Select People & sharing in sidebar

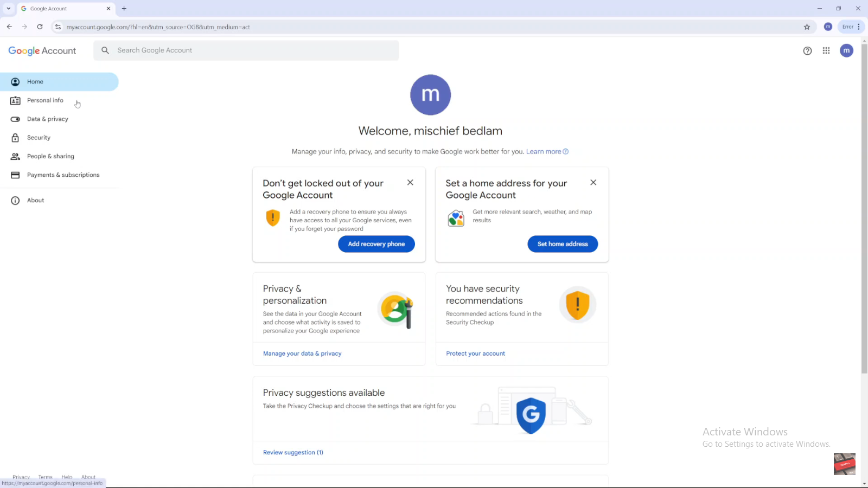(59, 156)
